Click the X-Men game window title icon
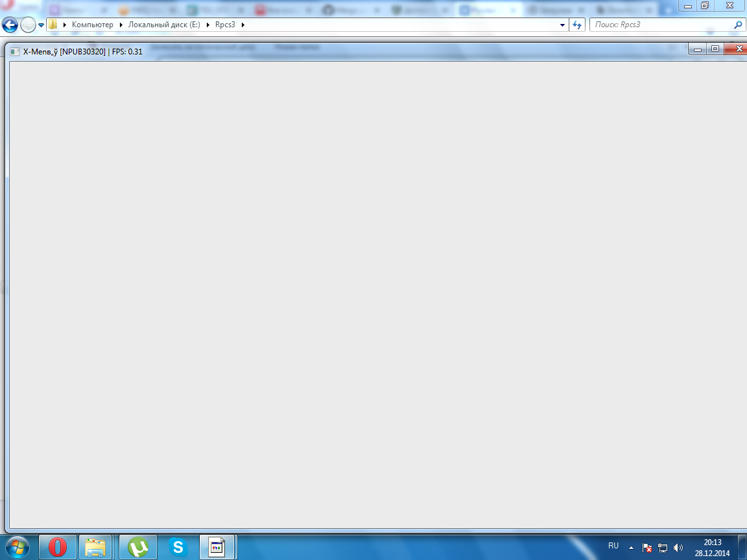The image size is (747, 560). [15, 52]
